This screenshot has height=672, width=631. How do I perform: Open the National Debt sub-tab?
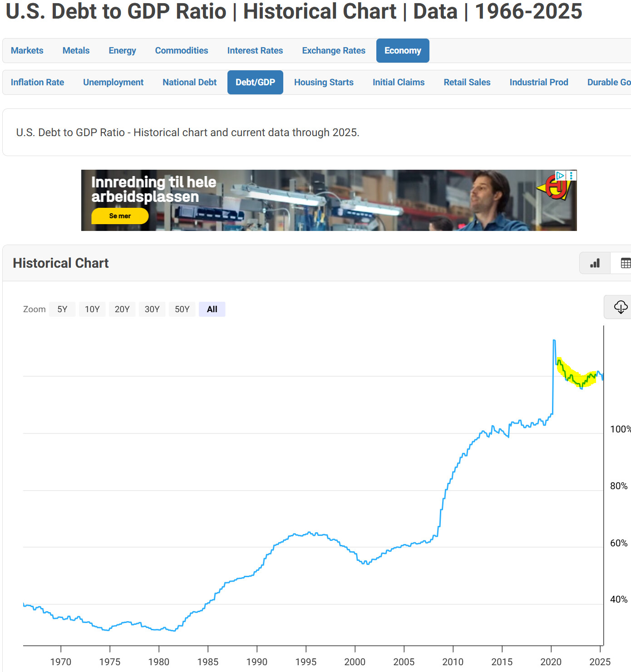(x=189, y=83)
